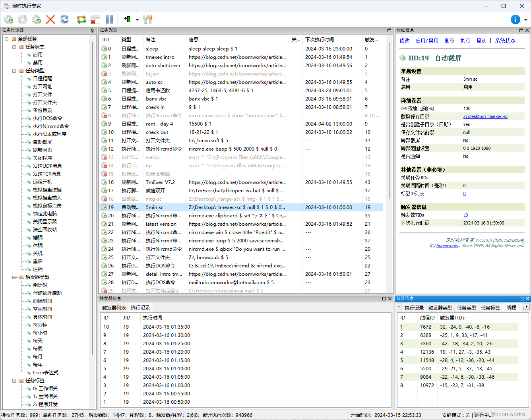This screenshot has height=420, width=531.
Task: Select 刷新网页 in task type tree
Action: 42,150
